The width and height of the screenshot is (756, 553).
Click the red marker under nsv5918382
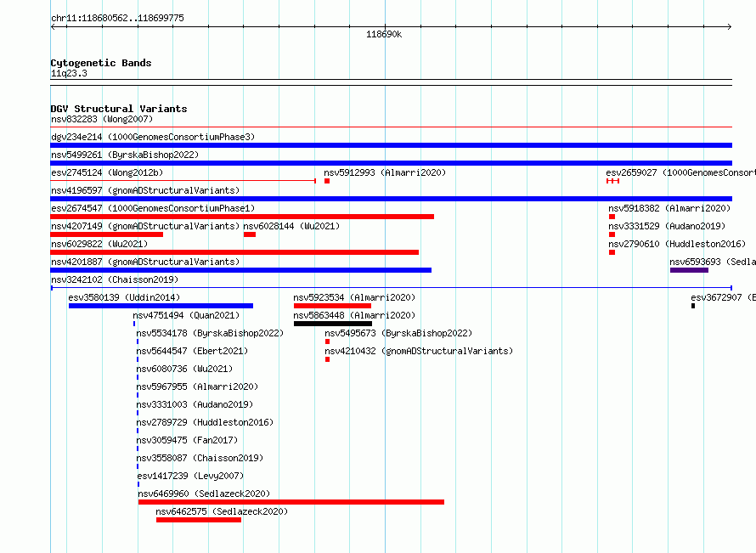pyautogui.click(x=612, y=217)
